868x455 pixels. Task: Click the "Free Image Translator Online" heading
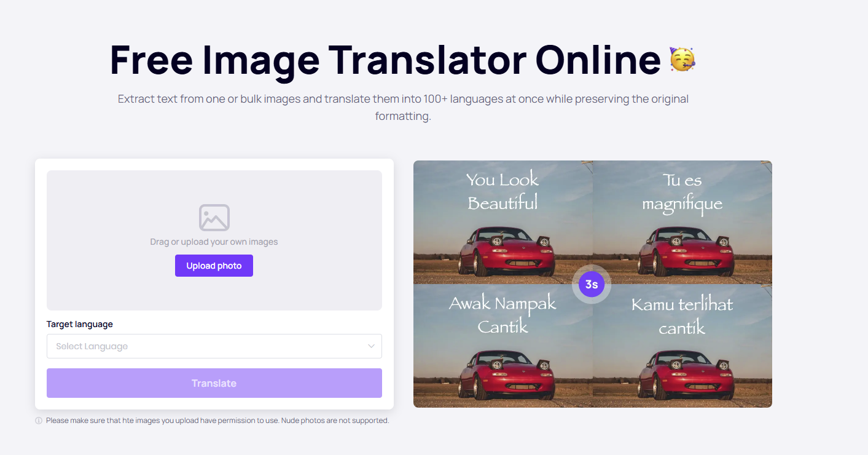pyautogui.click(x=385, y=60)
